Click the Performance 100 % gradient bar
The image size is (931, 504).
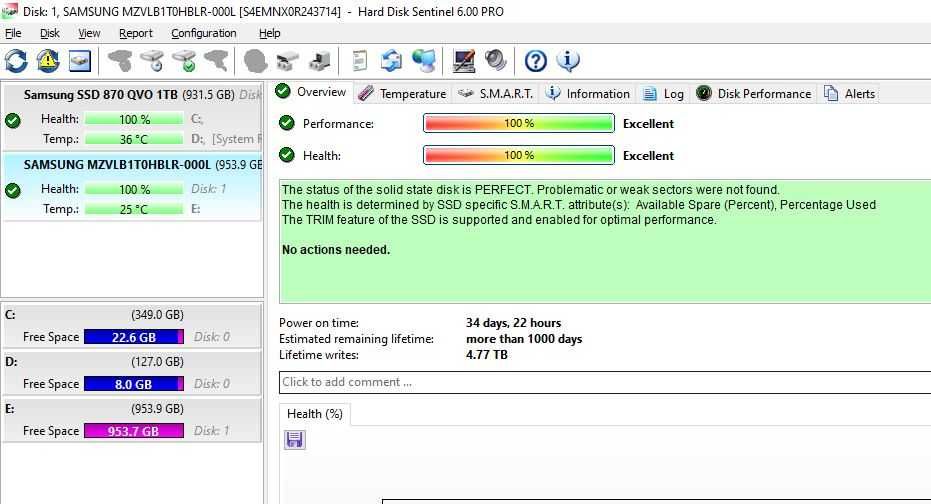click(518, 123)
